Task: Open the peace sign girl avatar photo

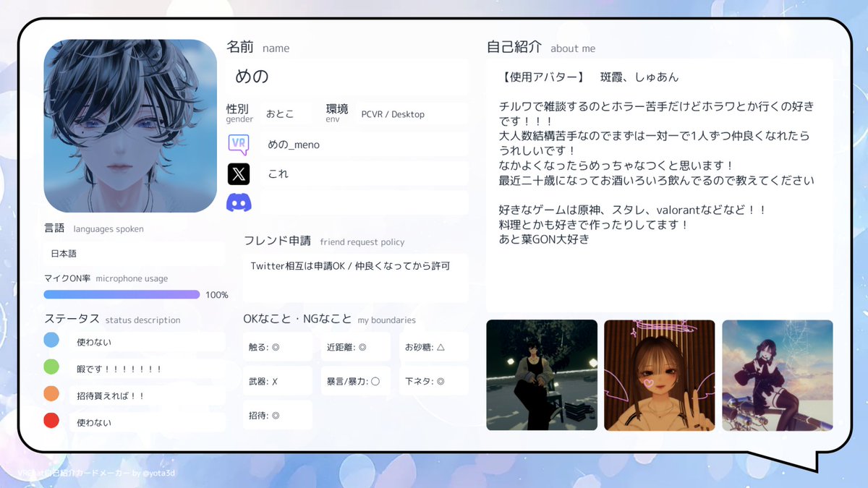Action: 660,375
